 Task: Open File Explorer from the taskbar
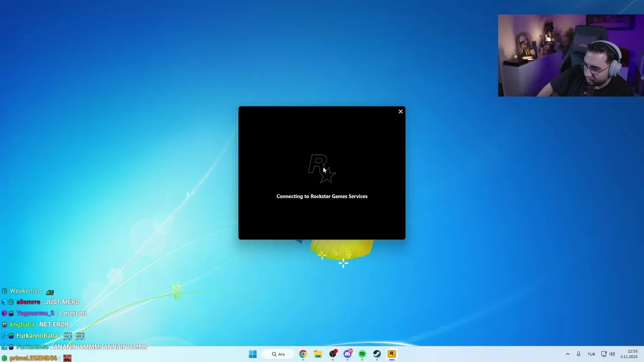coord(318,354)
